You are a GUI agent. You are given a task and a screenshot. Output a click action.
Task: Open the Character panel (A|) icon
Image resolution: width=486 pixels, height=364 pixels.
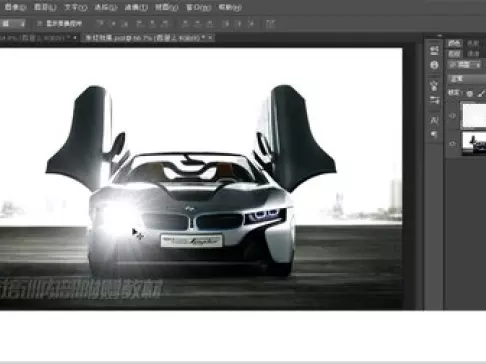coord(434,120)
